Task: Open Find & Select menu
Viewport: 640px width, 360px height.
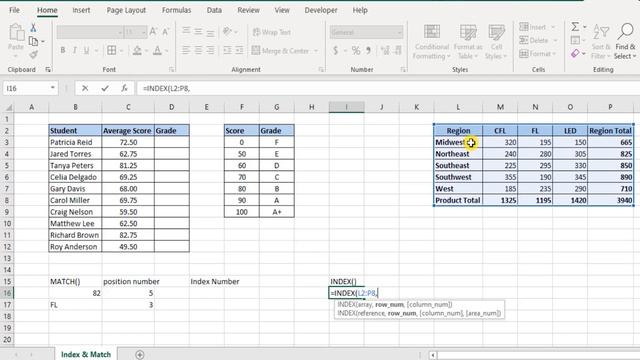Action: click(x=625, y=42)
